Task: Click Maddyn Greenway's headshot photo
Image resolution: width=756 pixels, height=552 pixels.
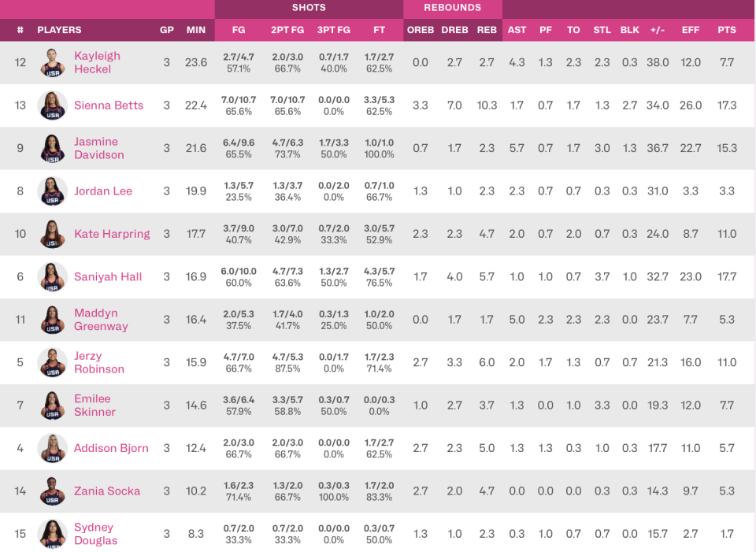Action: coord(52,320)
